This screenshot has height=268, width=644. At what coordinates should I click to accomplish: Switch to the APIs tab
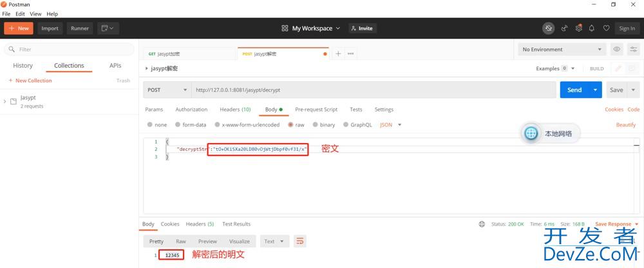pos(115,65)
